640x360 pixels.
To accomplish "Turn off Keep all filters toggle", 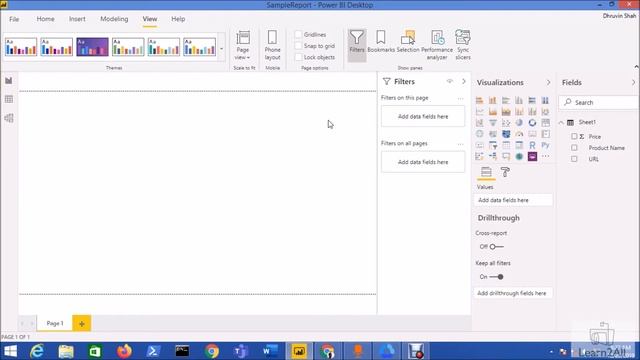I will coord(496,277).
